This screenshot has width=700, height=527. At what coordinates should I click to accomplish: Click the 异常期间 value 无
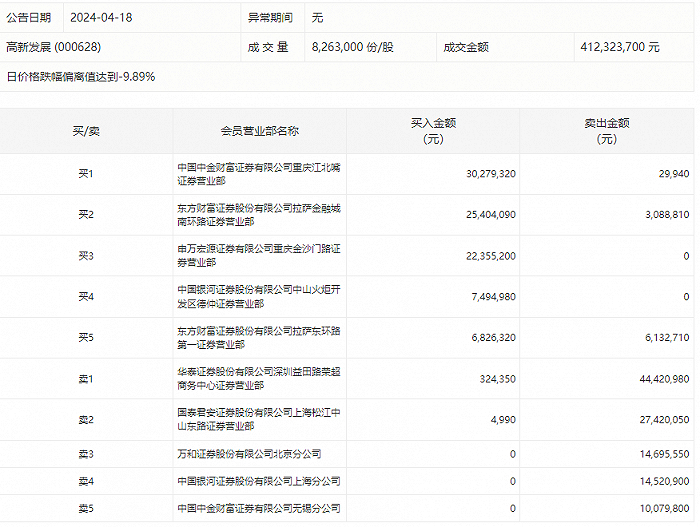pyautogui.click(x=317, y=17)
